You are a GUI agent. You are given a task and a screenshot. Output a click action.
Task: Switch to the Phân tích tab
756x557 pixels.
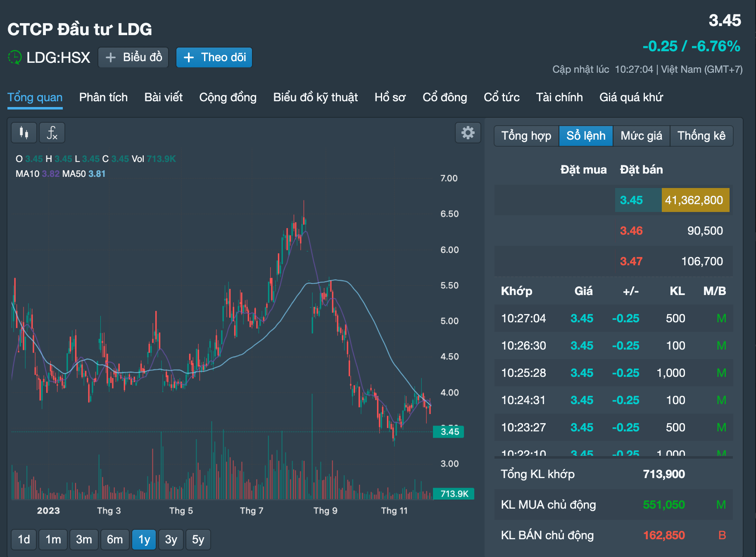pyautogui.click(x=103, y=98)
